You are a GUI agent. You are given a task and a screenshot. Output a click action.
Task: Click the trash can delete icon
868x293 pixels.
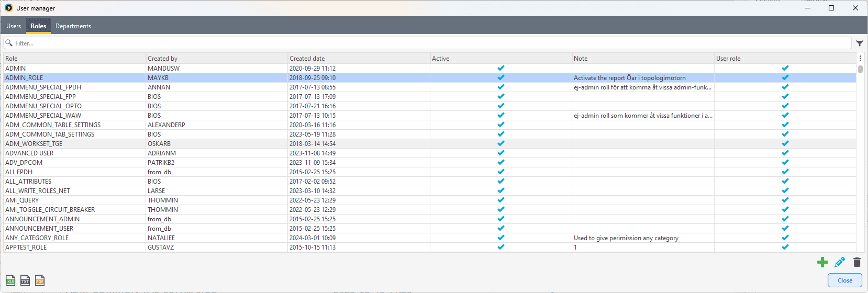click(856, 262)
